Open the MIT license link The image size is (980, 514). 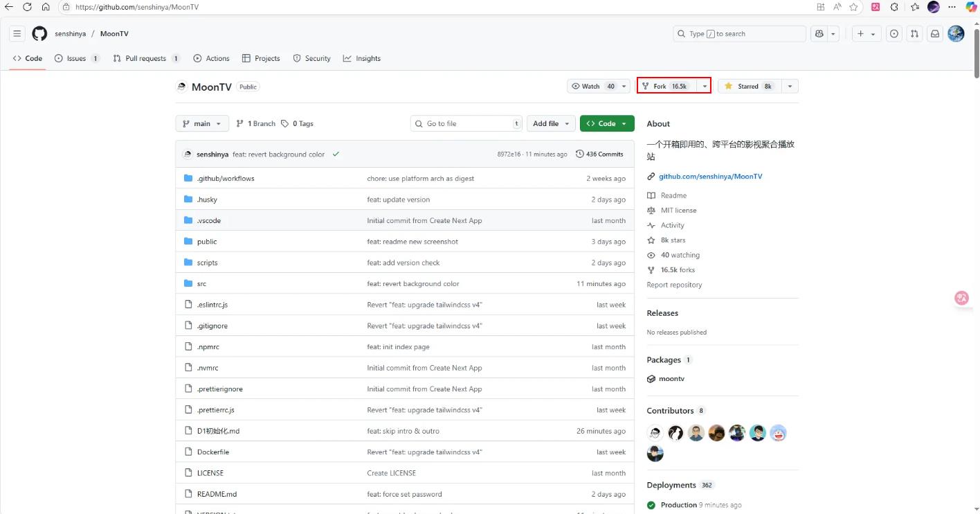678,211
